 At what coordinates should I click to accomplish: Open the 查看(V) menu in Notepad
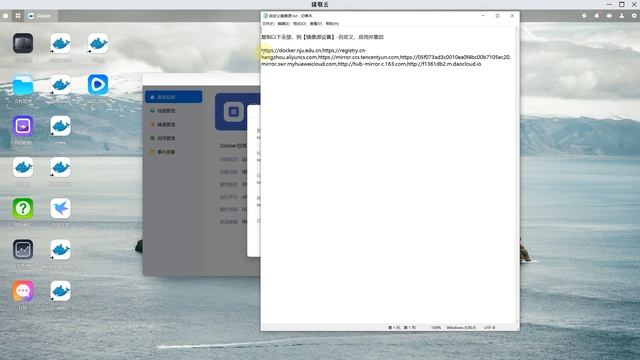click(x=316, y=24)
